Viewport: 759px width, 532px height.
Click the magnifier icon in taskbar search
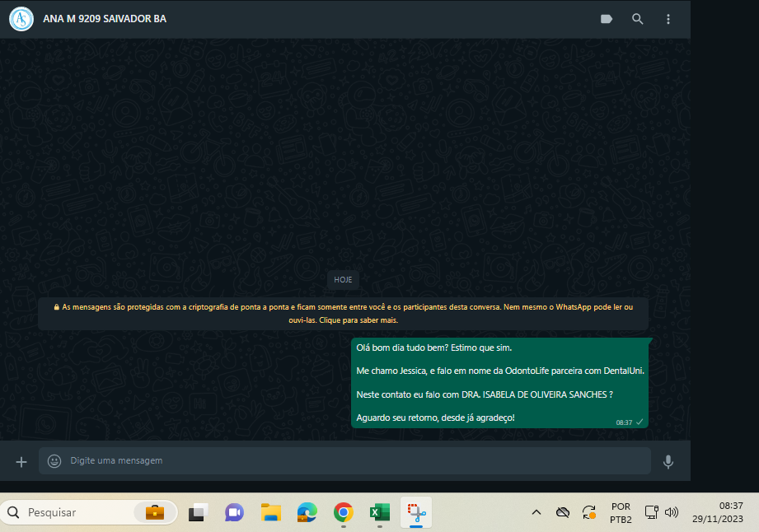[13, 512]
